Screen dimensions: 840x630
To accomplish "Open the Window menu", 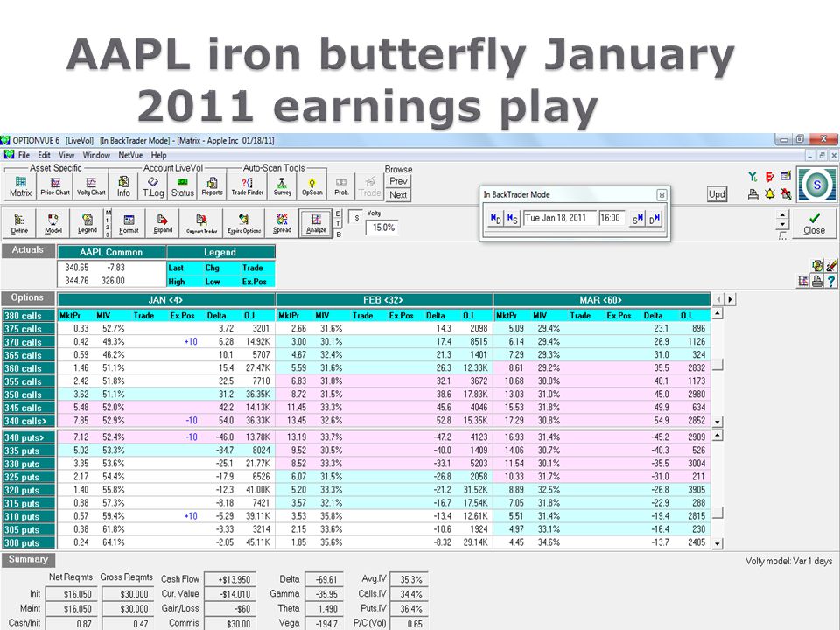I will 96,155.
